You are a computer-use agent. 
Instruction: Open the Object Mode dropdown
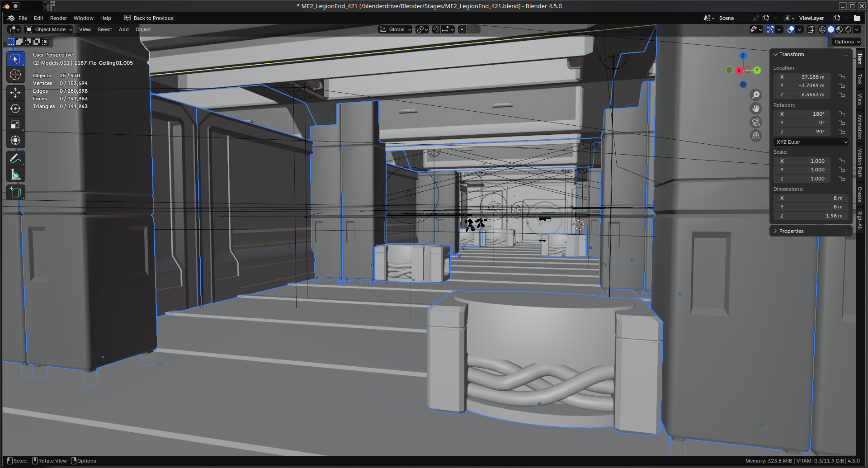point(49,29)
